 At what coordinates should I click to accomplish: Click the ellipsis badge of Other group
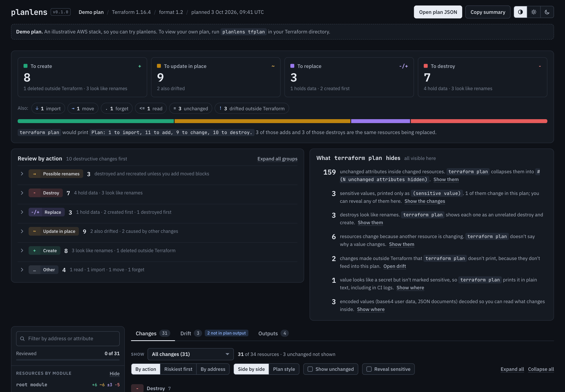click(x=35, y=270)
